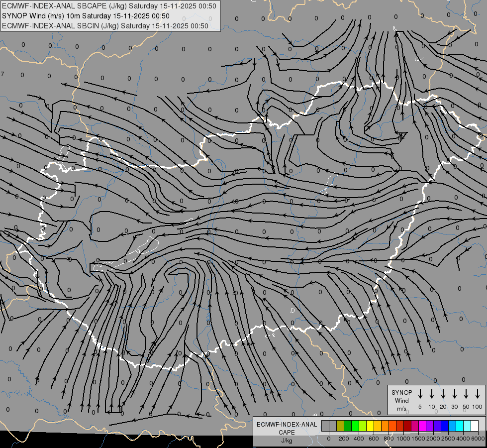The width and height of the screenshot is (487, 448).
Task: Click the '600' tick label on CAPE scale
Action: tap(374, 439)
